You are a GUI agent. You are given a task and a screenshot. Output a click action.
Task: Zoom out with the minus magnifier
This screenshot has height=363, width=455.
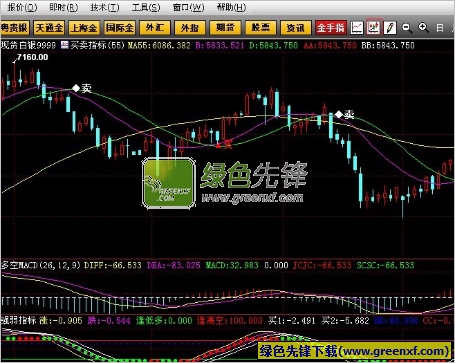tap(406, 28)
